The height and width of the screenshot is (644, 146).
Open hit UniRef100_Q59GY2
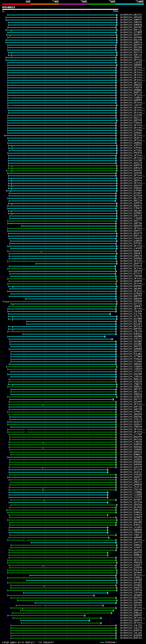pyautogui.click(x=131, y=58)
